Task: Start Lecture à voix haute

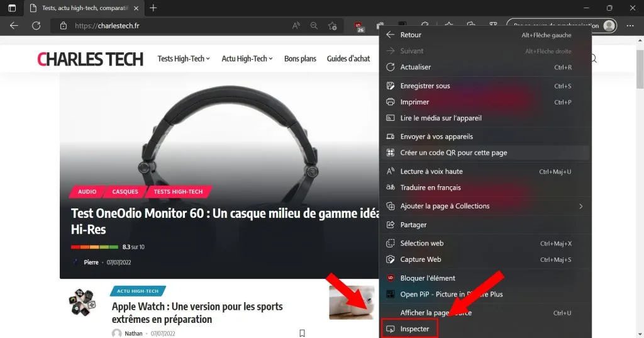Action: point(485,171)
